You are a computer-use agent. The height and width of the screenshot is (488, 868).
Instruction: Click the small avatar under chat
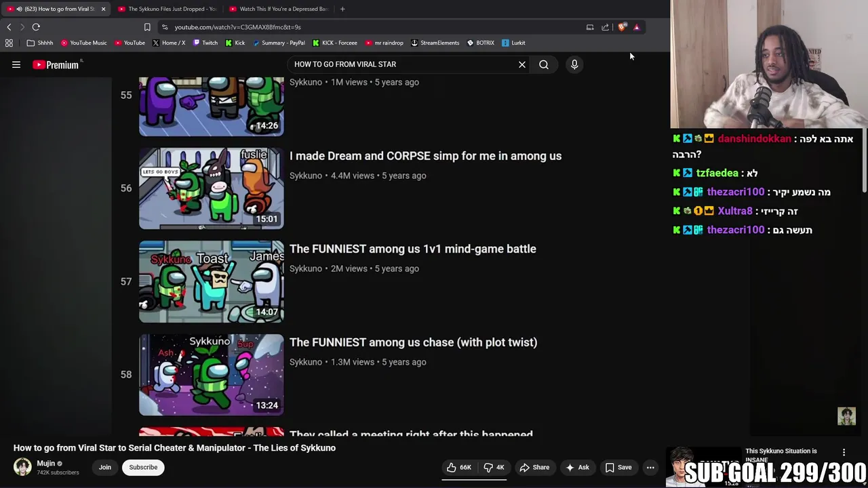pos(846,416)
